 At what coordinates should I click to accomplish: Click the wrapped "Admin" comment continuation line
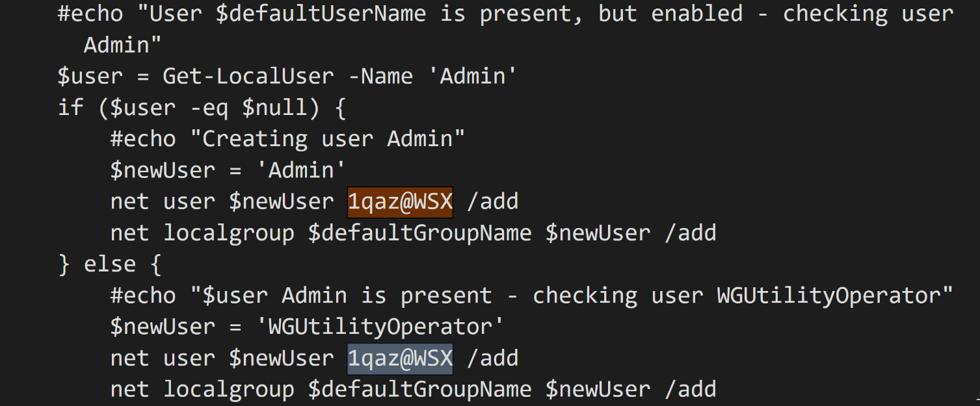click(123, 45)
